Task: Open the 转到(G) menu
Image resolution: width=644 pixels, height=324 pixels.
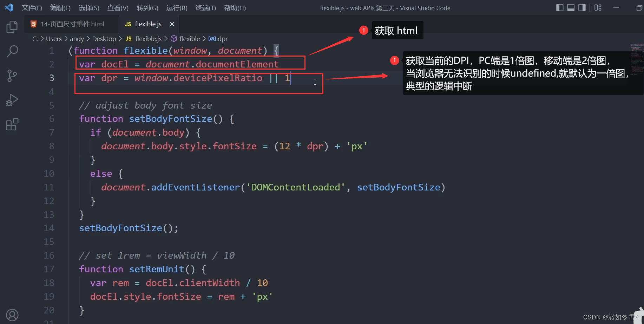Action: (147, 8)
